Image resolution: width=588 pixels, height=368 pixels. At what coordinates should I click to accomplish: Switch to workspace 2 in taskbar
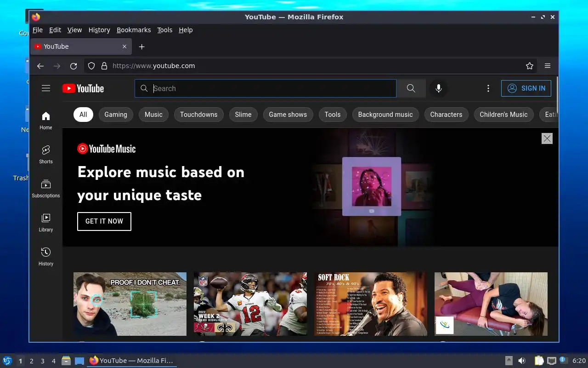[x=31, y=361]
